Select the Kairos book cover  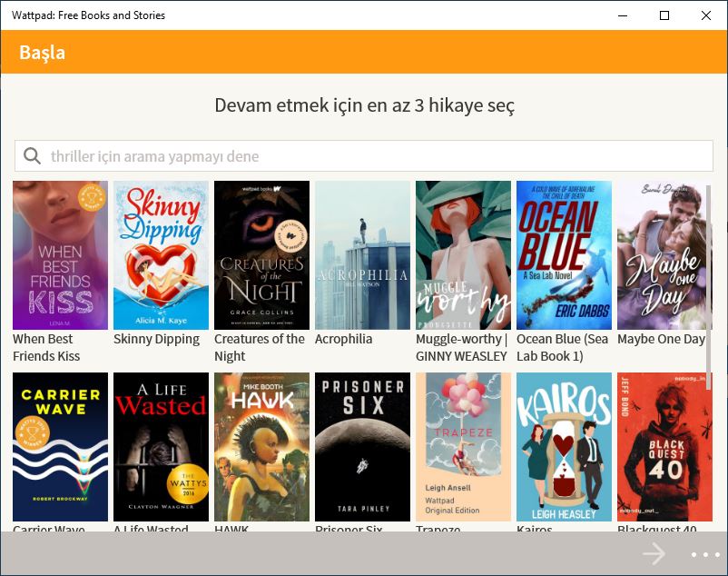click(x=564, y=447)
